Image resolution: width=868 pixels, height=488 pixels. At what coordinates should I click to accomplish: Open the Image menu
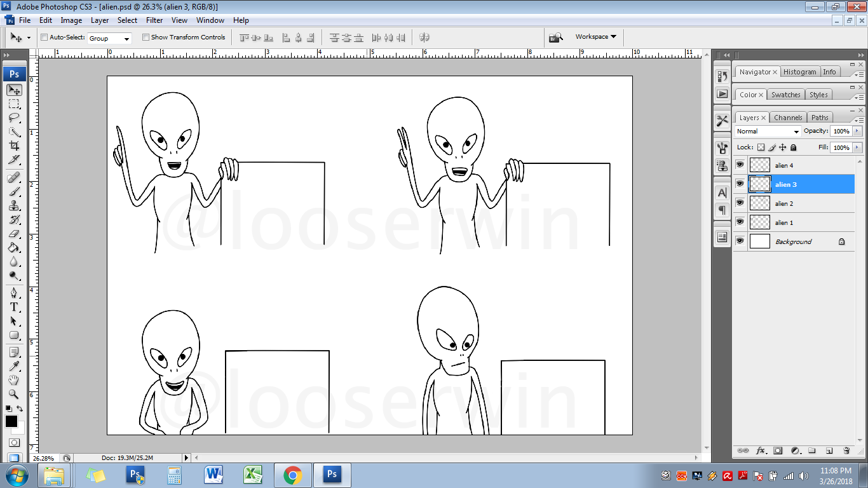coord(71,20)
